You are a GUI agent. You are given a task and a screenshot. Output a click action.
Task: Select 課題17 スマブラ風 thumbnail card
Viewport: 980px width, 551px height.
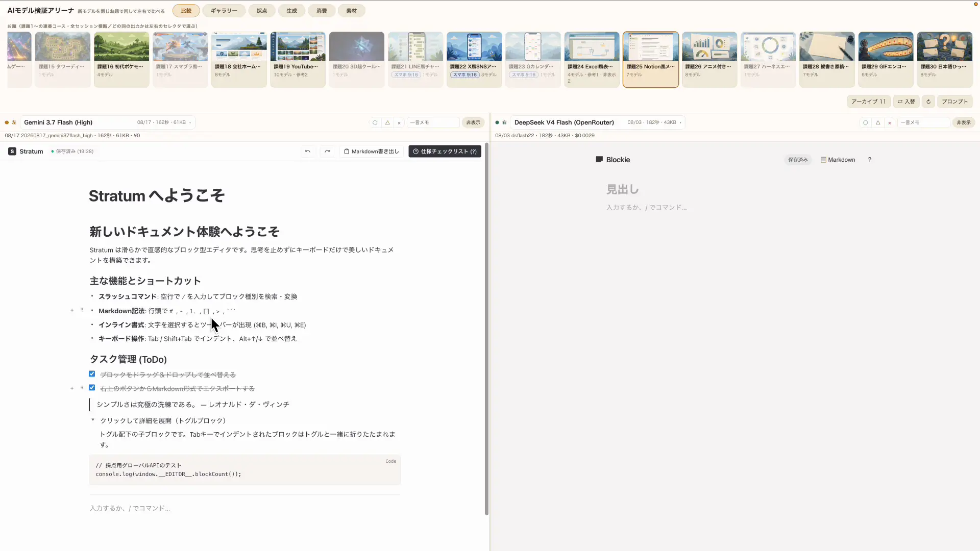click(180, 59)
